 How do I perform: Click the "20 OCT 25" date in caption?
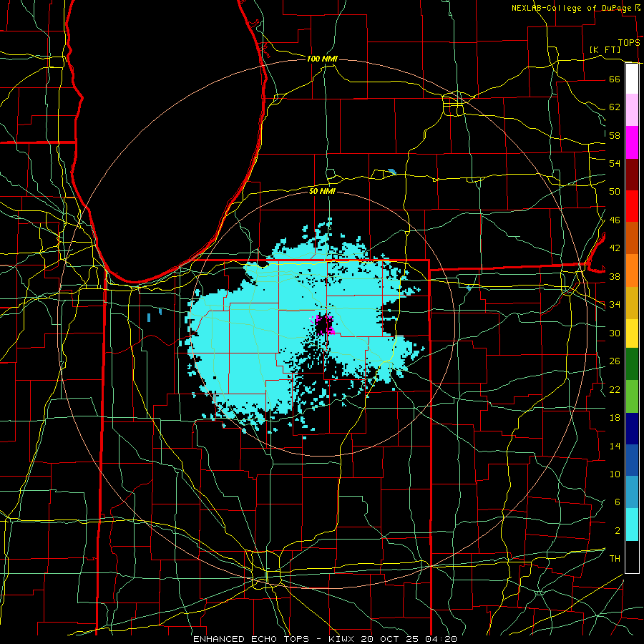pos(390,639)
